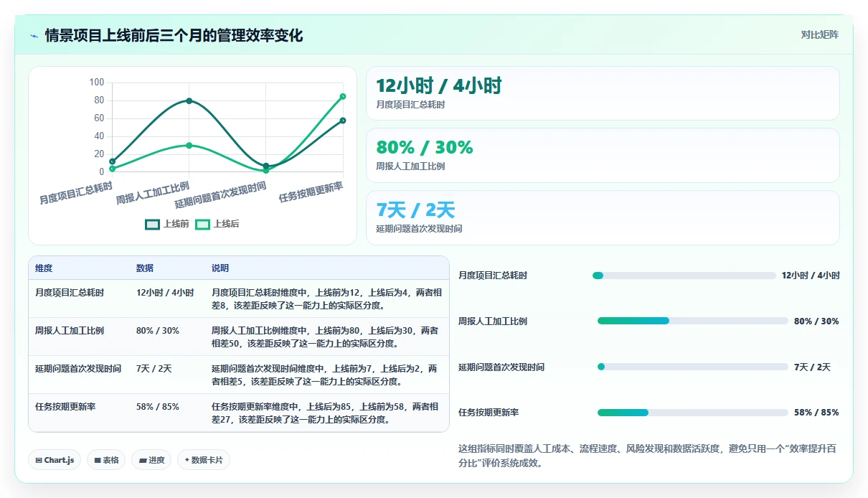Click the 延期问题首次发现时间 progress bar
Viewport: 868px width, 498px height.
point(693,367)
